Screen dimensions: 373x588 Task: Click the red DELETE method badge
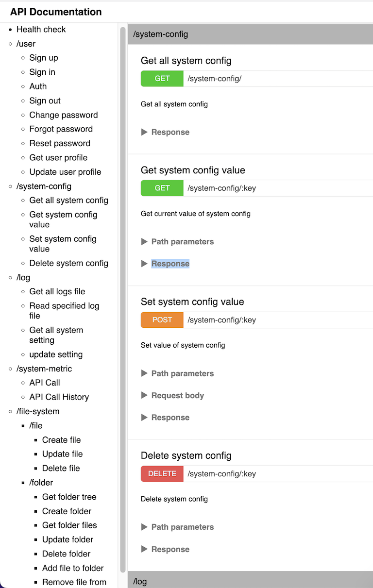click(162, 474)
